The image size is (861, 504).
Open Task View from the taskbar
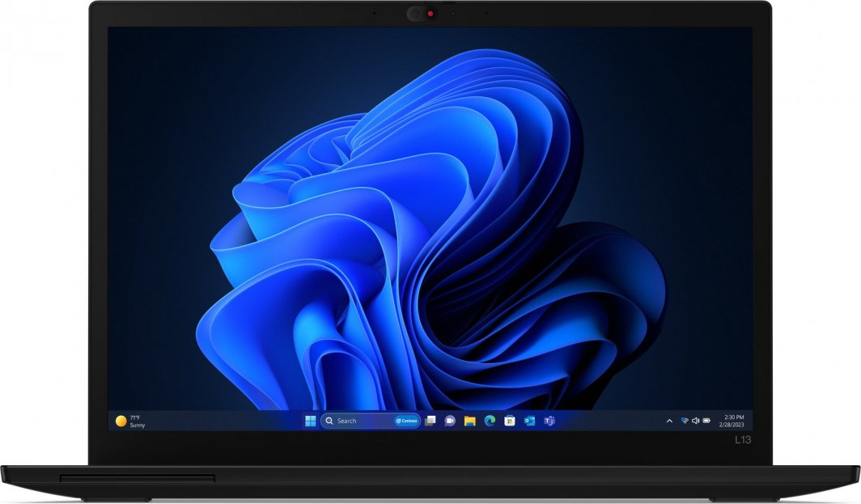430,421
